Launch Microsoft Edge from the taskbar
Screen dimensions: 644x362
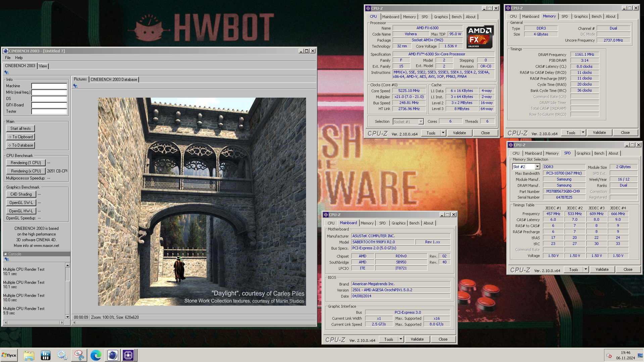tap(96, 355)
